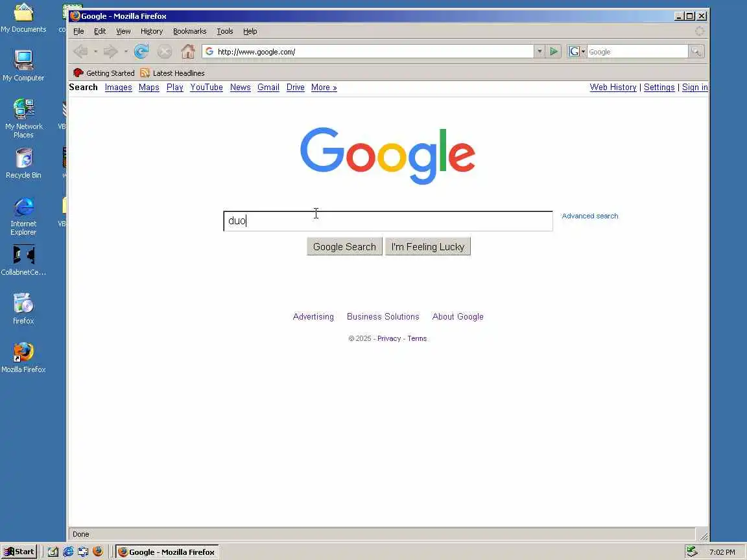
Task: Follow the Images link
Action: [x=118, y=87]
